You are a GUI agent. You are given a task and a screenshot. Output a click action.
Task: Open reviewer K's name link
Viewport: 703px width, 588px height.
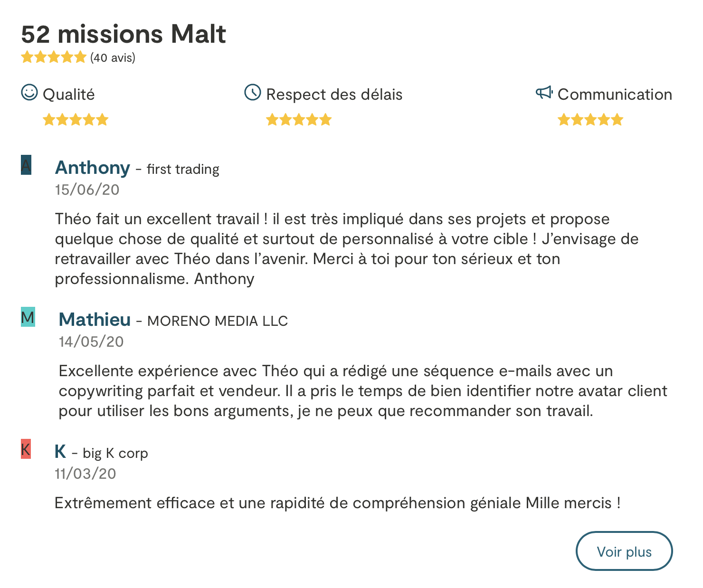(x=60, y=452)
